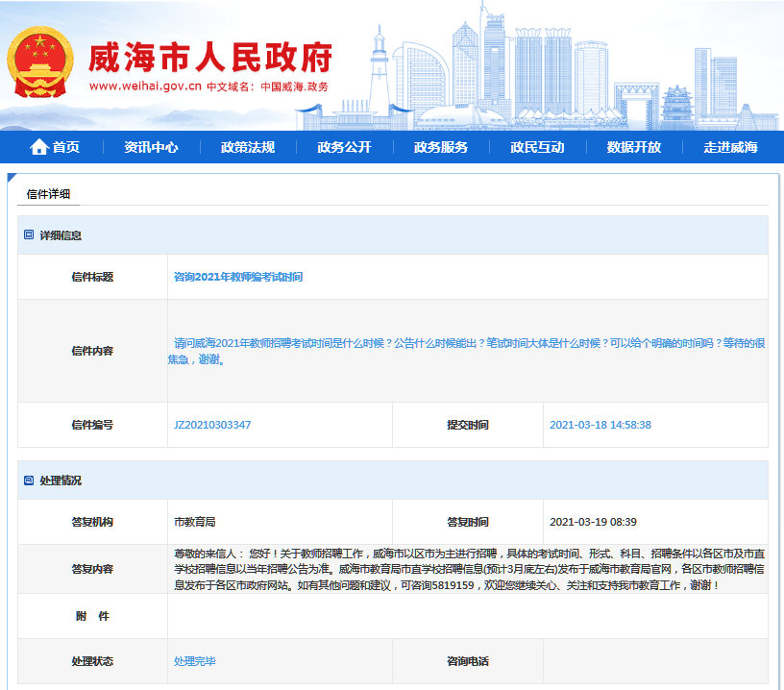
Task: Click processing status 处理完毕
Action: tap(194, 661)
